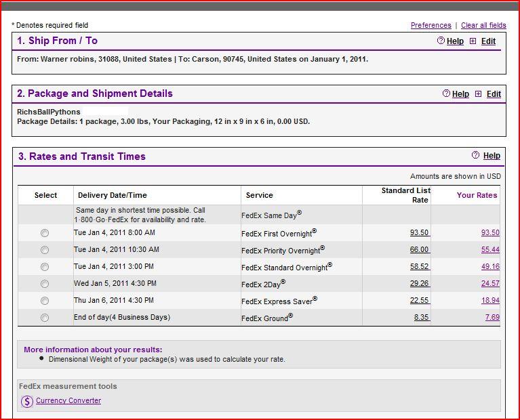Click the Standard List Rate column header
The image size is (520, 420).
click(x=406, y=195)
